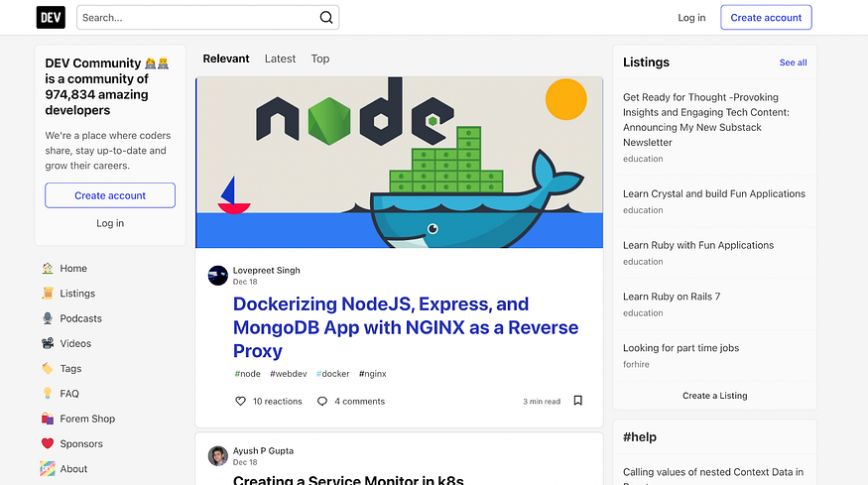Click the FAQ lightbulb icon
The height and width of the screenshot is (485, 868).
tap(48, 394)
